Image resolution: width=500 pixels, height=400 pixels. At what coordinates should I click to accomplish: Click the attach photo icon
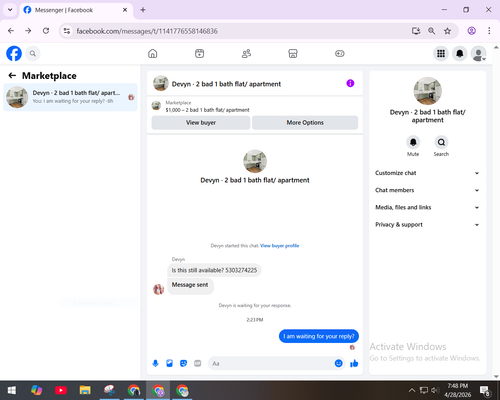169,363
